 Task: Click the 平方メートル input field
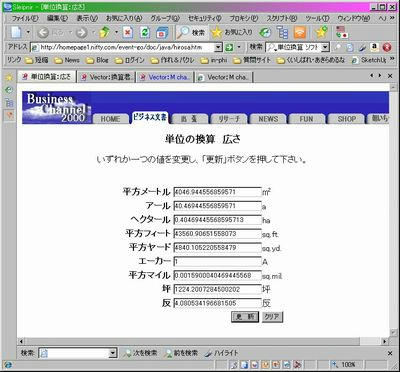click(x=217, y=192)
